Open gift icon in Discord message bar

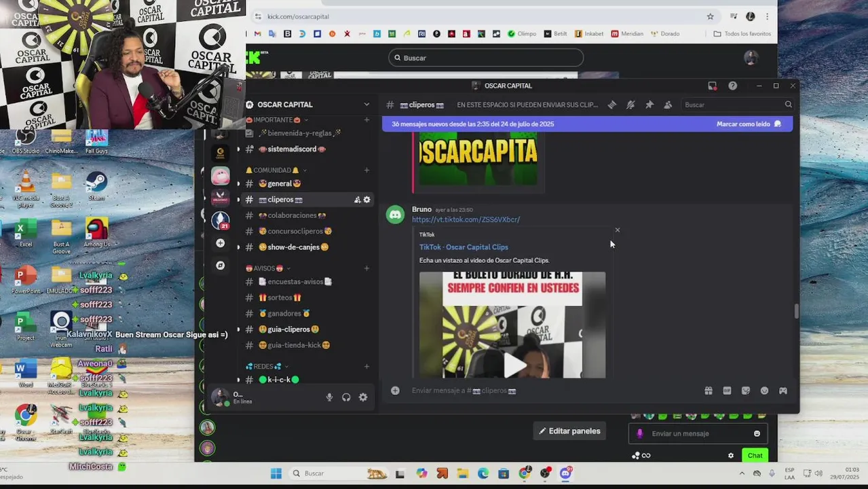708,391
